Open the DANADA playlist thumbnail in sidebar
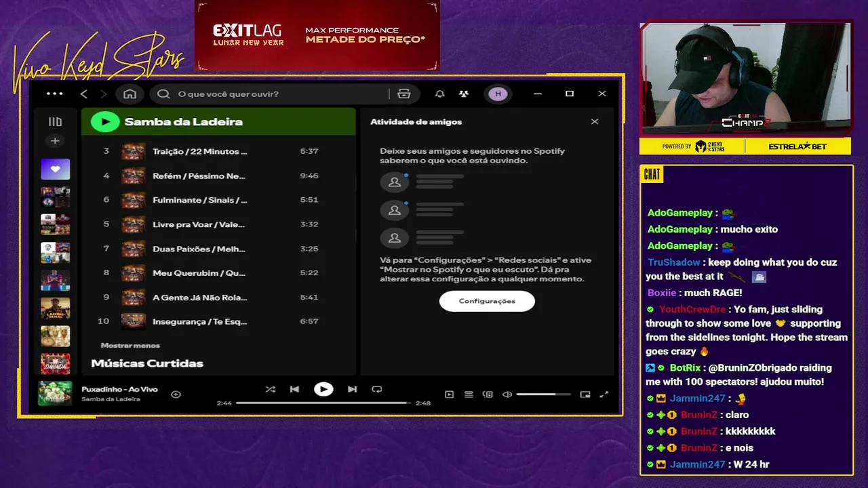The image size is (868, 488). click(55, 364)
